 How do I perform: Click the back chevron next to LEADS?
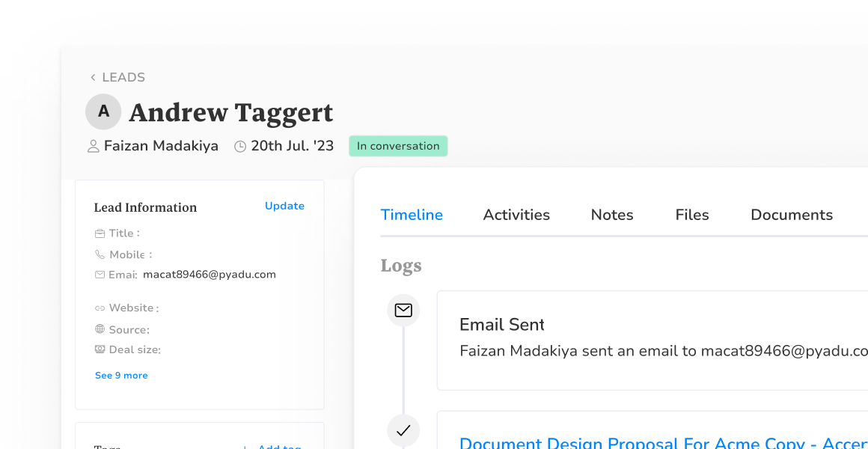click(x=93, y=78)
